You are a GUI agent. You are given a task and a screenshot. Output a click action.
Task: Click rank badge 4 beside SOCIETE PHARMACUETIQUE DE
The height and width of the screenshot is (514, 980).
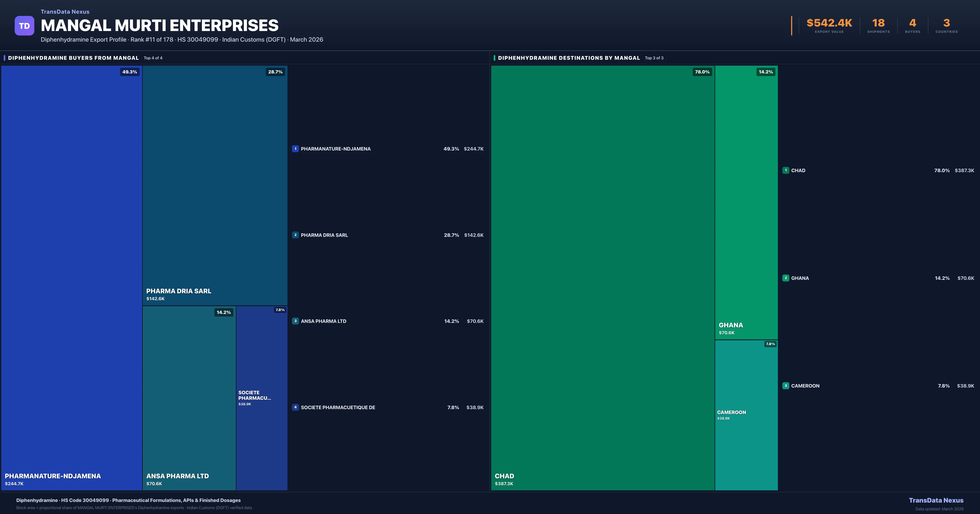(x=295, y=407)
